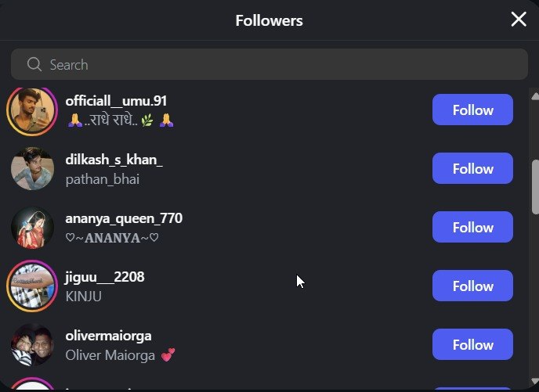
Task: Focus the Search followers field
Action: click(x=269, y=64)
